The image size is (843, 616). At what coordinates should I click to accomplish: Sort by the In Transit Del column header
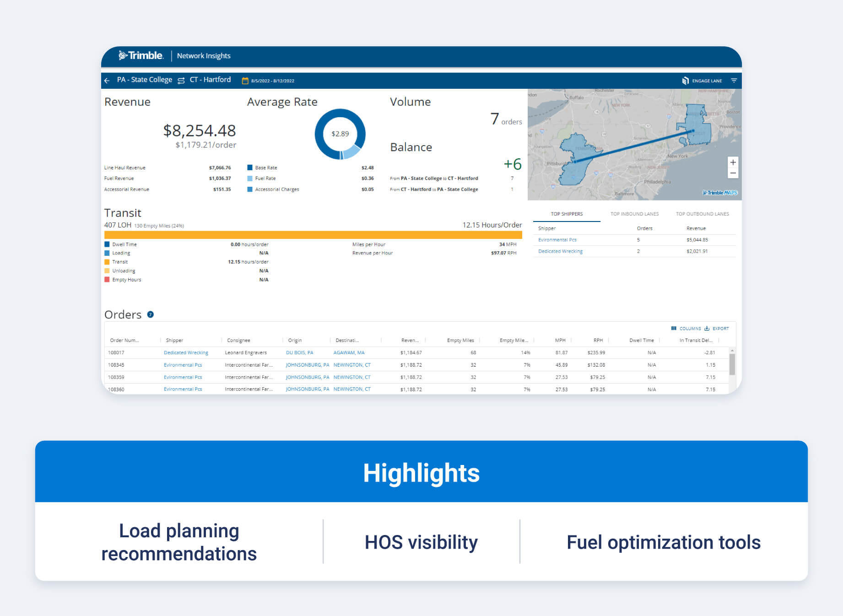coord(696,340)
